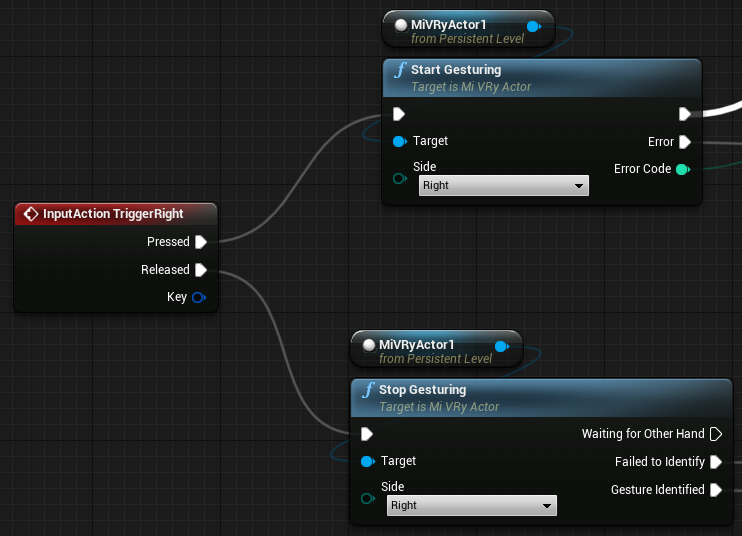
Task: Select the InputAction TriggerRight node title
Action: pyautogui.click(x=113, y=214)
